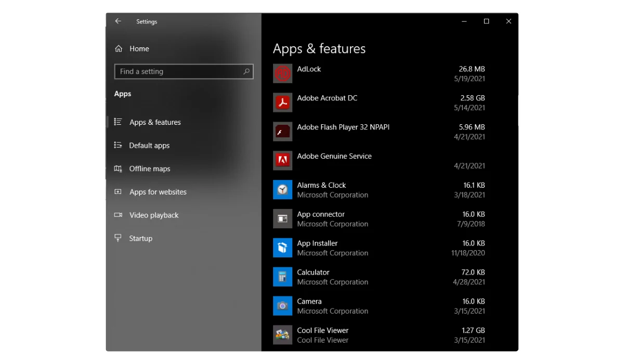624x364 pixels.
Task: Click the 5/19/2021 install date
Action: [x=470, y=79]
